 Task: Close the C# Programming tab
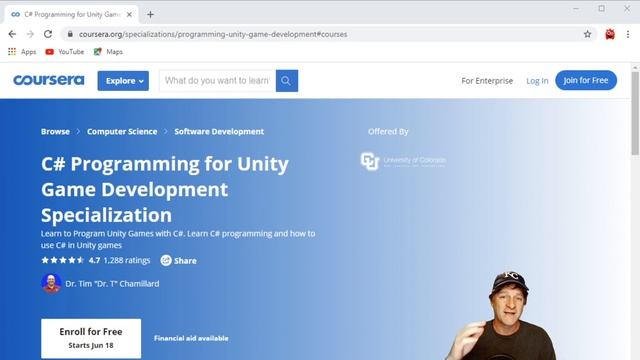(129, 14)
